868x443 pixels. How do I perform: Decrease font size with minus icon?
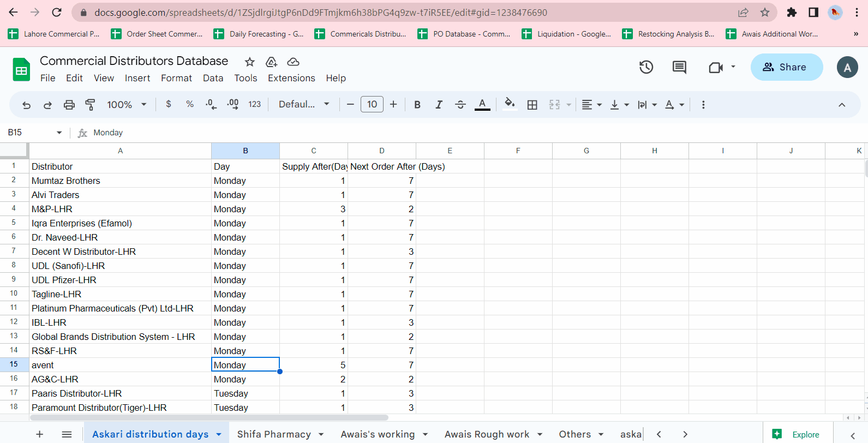click(x=350, y=104)
